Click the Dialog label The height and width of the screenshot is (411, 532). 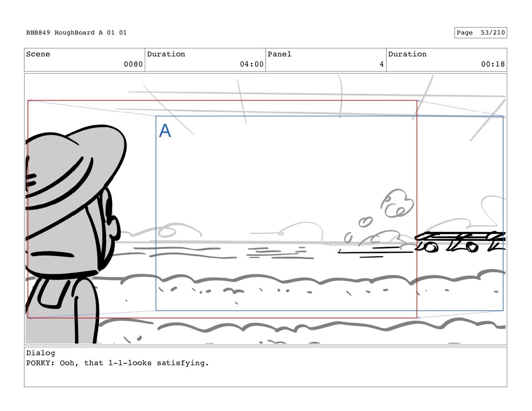coord(41,353)
